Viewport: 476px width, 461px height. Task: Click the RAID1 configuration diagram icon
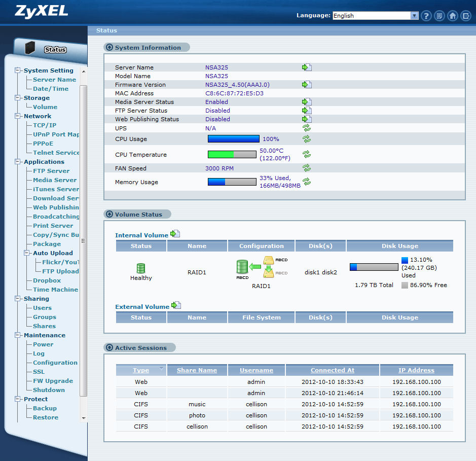pyautogui.click(x=262, y=268)
